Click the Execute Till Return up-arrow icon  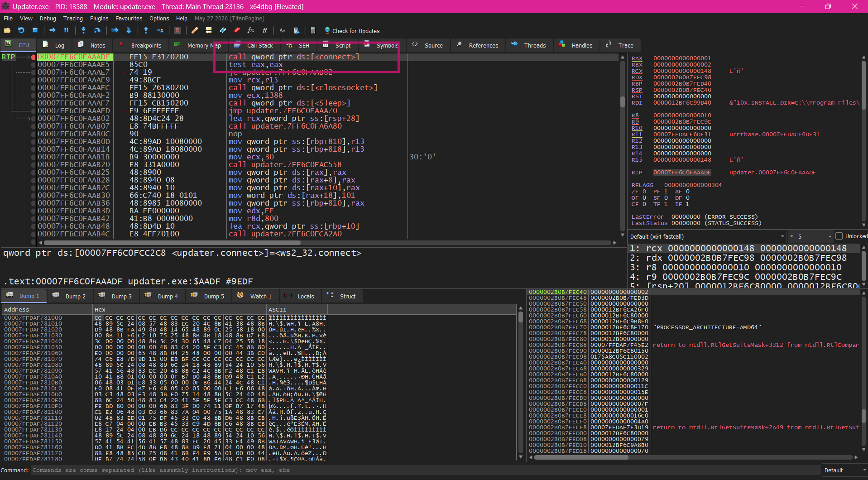pyautogui.click(x=146, y=30)
